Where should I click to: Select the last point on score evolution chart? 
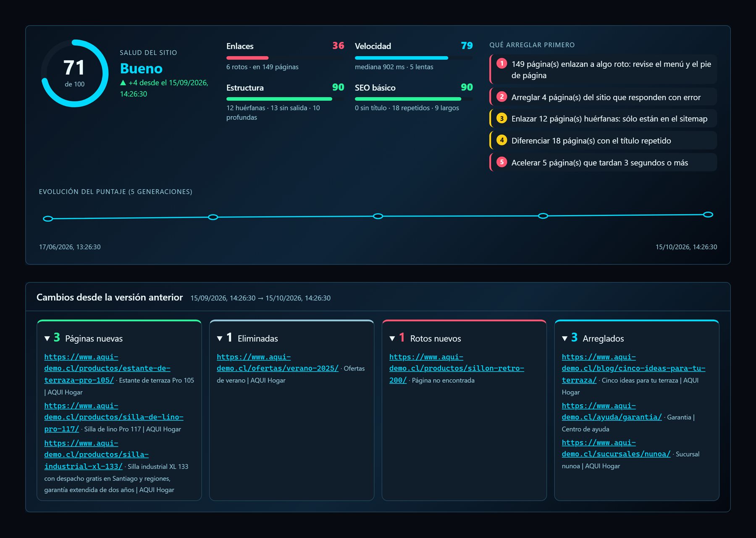708,214
